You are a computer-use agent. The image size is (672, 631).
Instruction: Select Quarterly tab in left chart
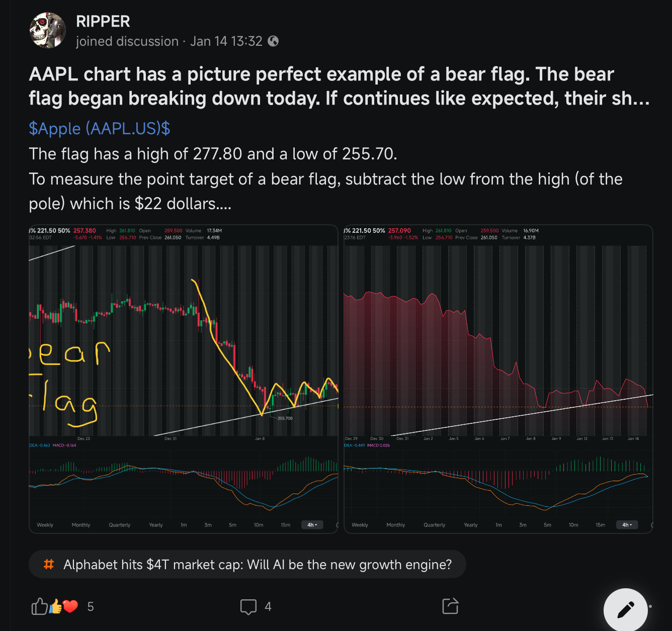coord(120,525)
